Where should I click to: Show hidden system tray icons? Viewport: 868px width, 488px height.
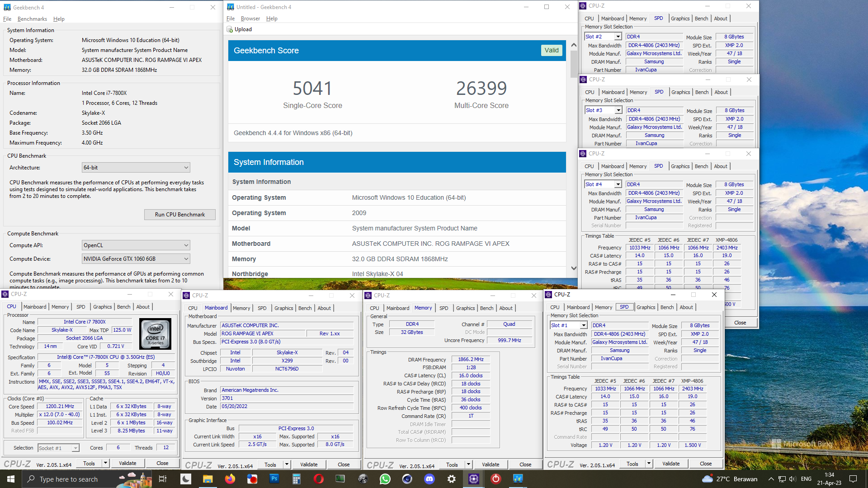click(771, 479)
